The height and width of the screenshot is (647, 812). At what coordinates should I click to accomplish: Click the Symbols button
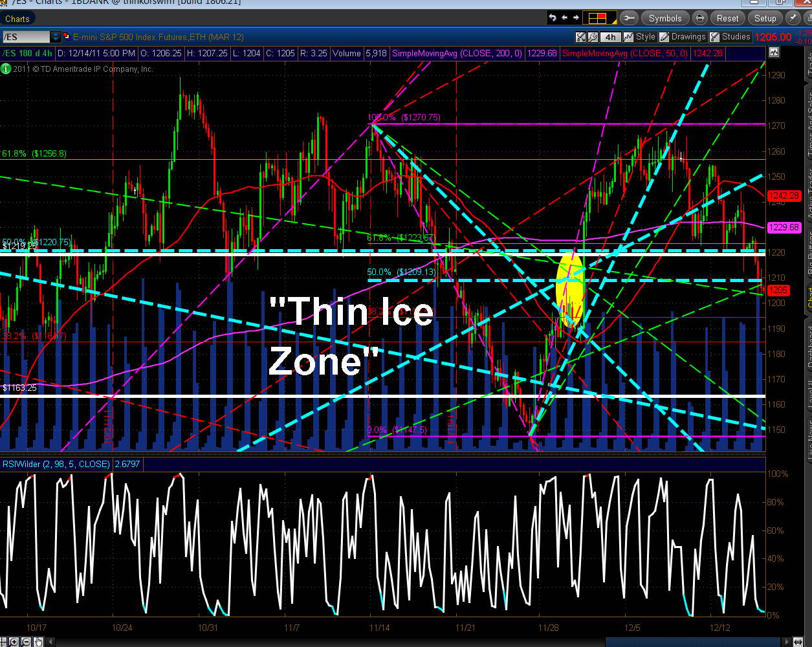pyautogui.click(x=665, y=18)
